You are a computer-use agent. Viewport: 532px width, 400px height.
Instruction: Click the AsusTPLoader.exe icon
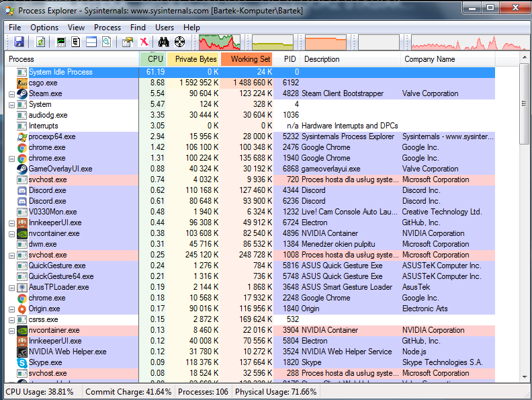(x=22, y=287)
